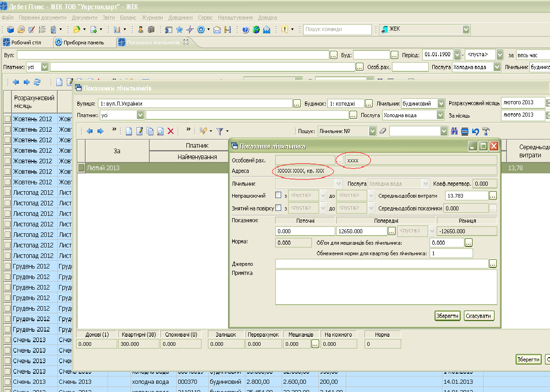Click the ellipsis button next to Середньодобові витрати
The image size is (550, 392).
coord(493,195)
